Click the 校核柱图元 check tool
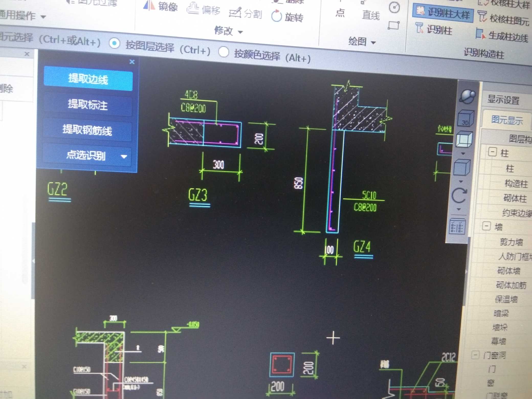 click(503, 18)
